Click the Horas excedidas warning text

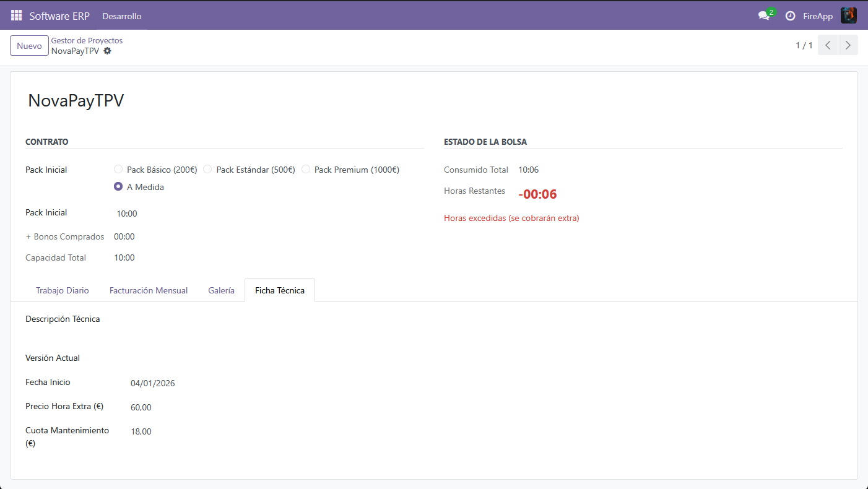tap(511, 218)
